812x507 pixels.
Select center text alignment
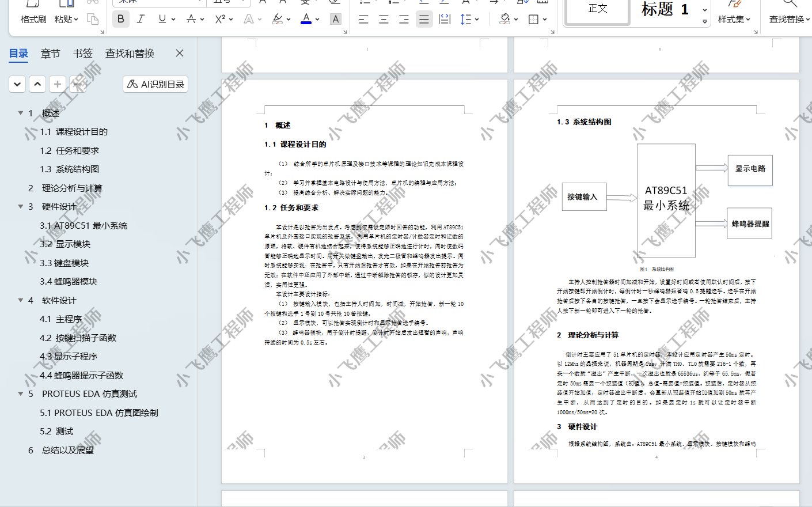(384, 19)
